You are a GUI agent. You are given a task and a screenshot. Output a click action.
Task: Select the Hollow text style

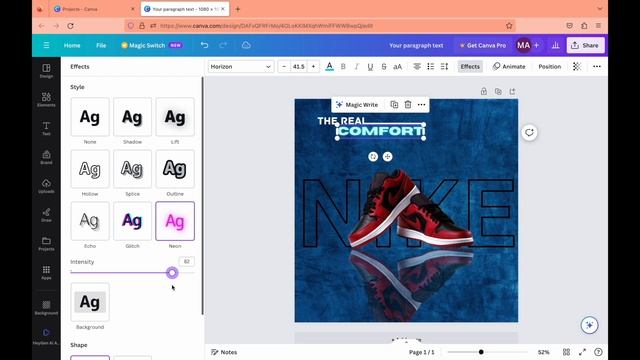90,169
